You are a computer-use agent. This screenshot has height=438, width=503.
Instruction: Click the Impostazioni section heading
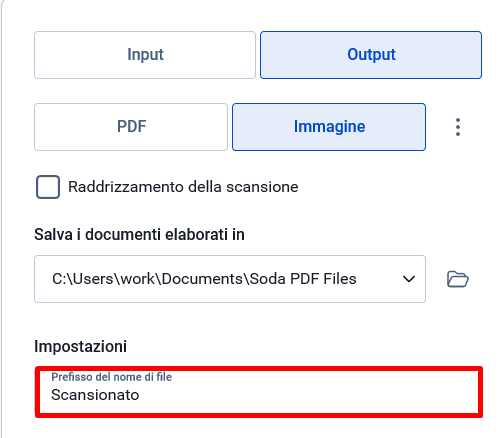pos(80,346)
